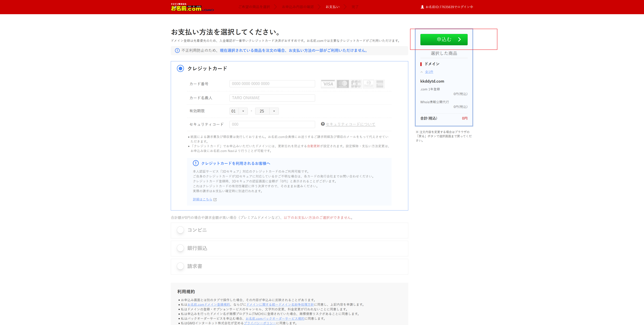Collapse the 全1件 domain list chevron

coord(422,72)
